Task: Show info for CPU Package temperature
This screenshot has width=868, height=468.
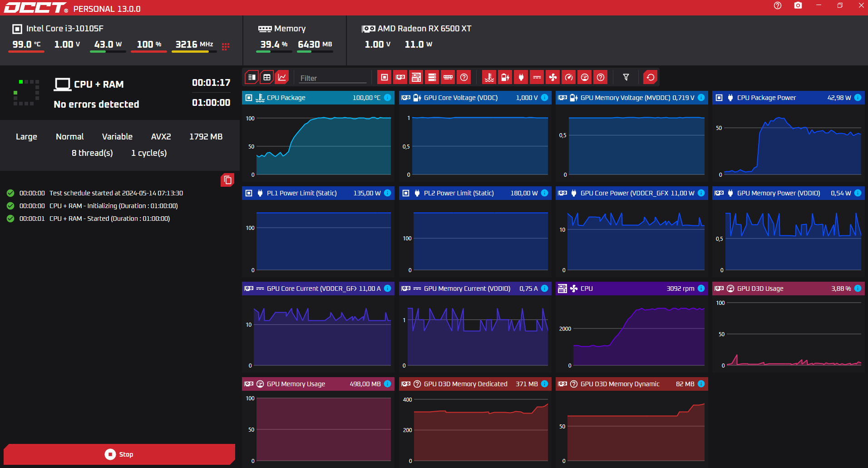Action: [x=388, y=98]
